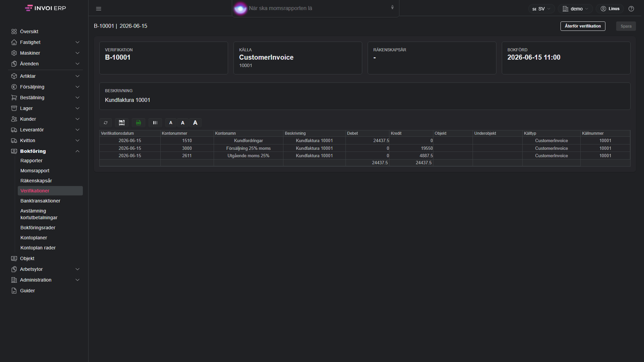This screenshot has height=362, width=644.
Task: Open the help question mark icon
Action: coord(631,9)
